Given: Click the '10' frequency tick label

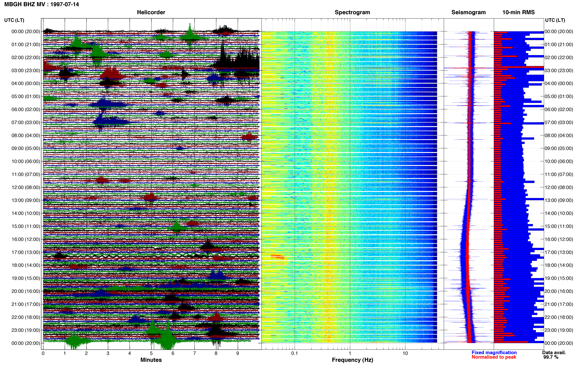Looking at the screenshot, I should coord(405,353).
